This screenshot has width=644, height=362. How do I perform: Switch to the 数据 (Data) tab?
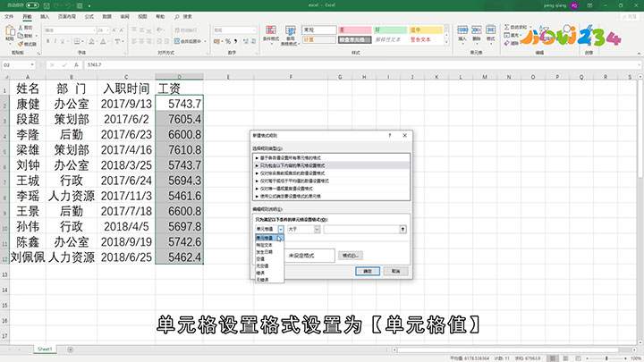(106, 17)
